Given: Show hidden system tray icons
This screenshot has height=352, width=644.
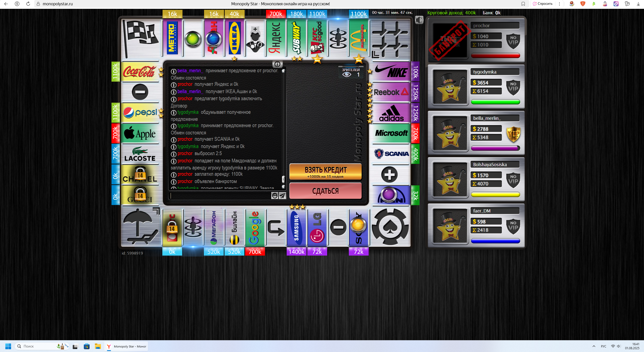Looking at the screenshot, I should [x=594, y=346].
